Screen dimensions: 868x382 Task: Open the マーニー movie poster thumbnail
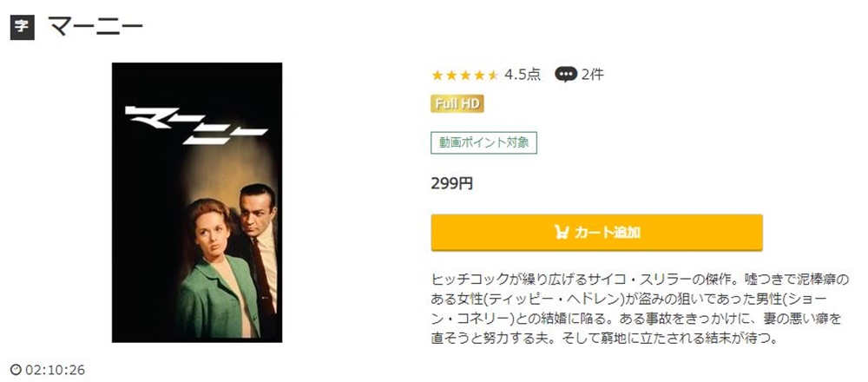click(197, 202)
